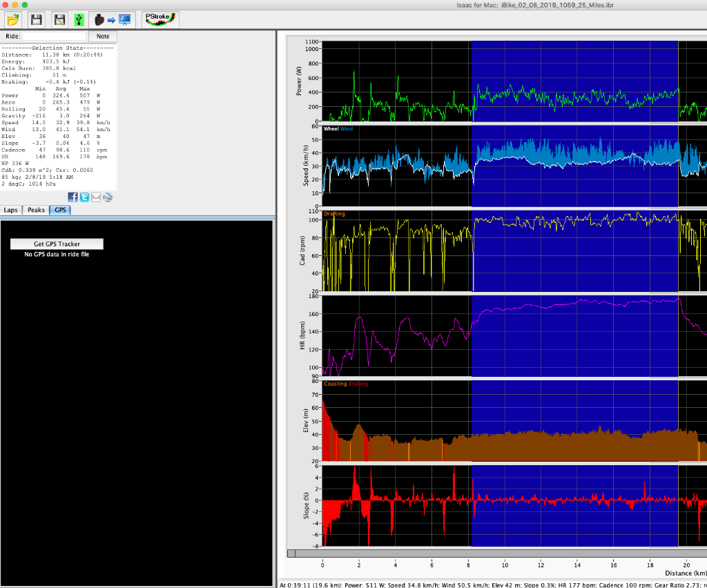Share ride on Facebook icon
Screen dimensions: 707x588
(x=73, y=197)
